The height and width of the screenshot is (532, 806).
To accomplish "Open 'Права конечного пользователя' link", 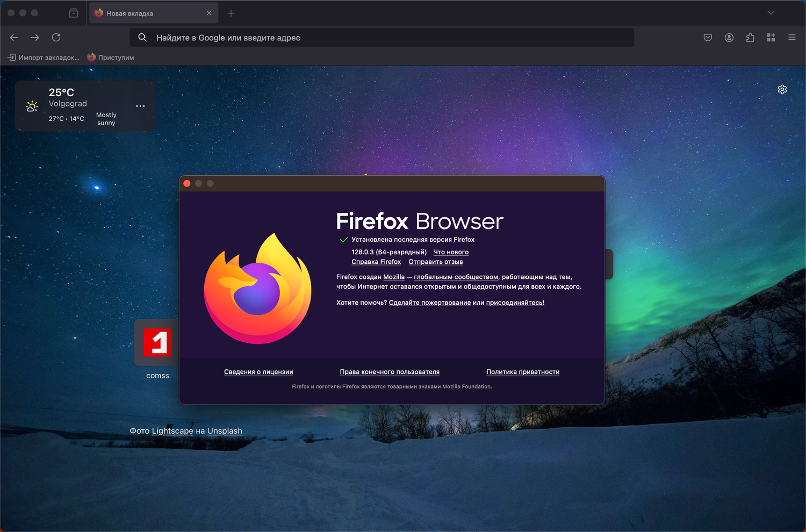I will coord(390,372).
